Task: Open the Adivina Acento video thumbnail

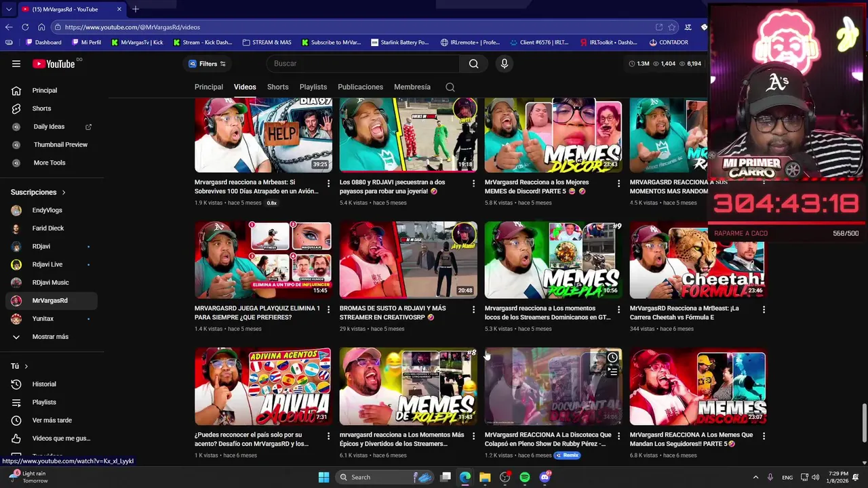Action: pyautogui.click(x=263, y=386)
